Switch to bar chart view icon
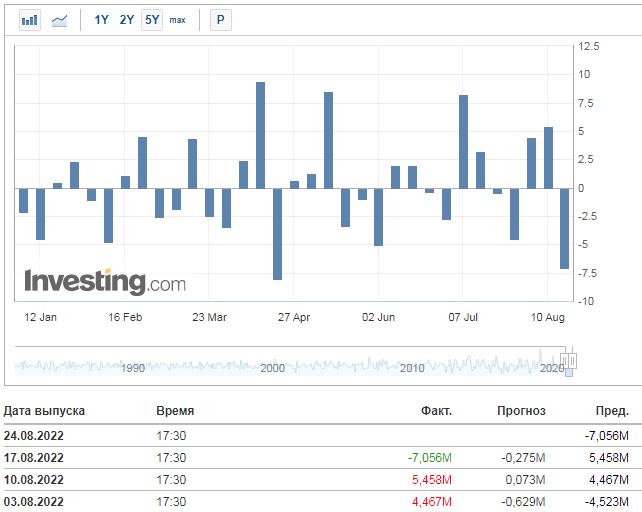 (x=29, y=20)
